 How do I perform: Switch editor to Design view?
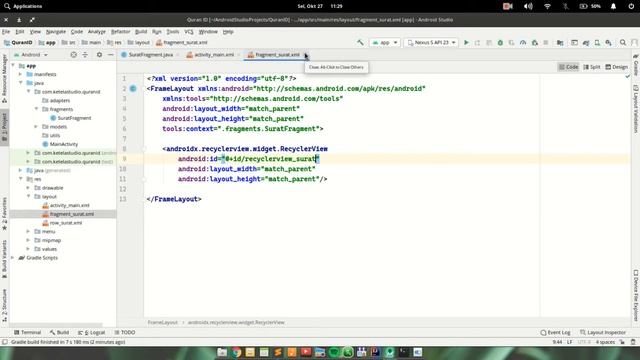(616, 67)
